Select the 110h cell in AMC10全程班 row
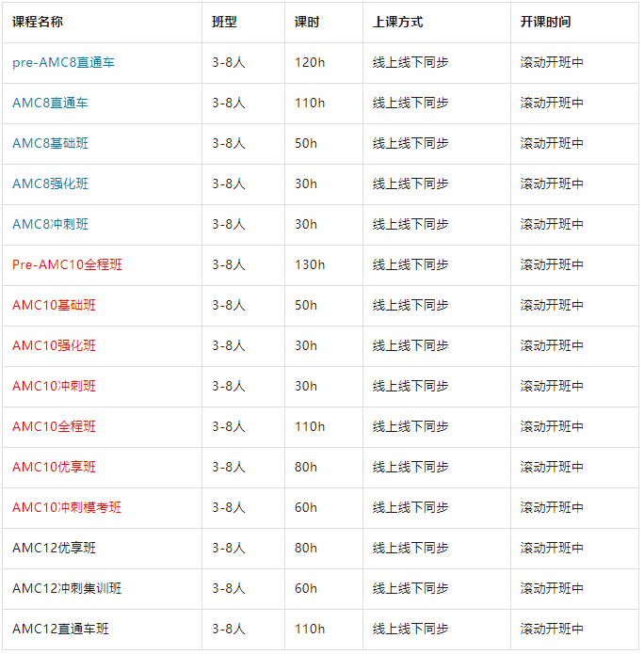 pyautogui.click(x=324, y=426)
